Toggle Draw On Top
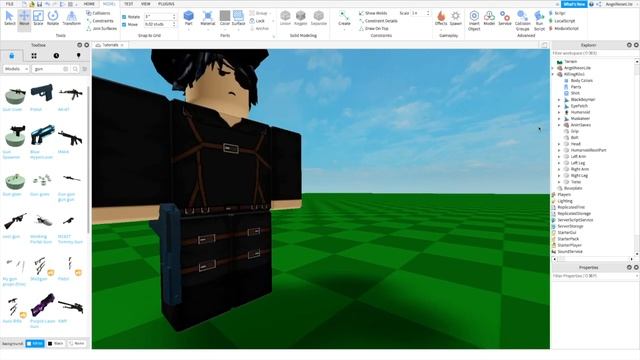 click(373, 29)
